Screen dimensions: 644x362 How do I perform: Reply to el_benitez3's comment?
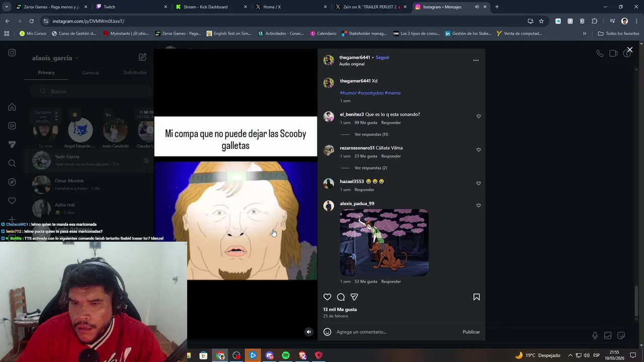tap(391, 123)
